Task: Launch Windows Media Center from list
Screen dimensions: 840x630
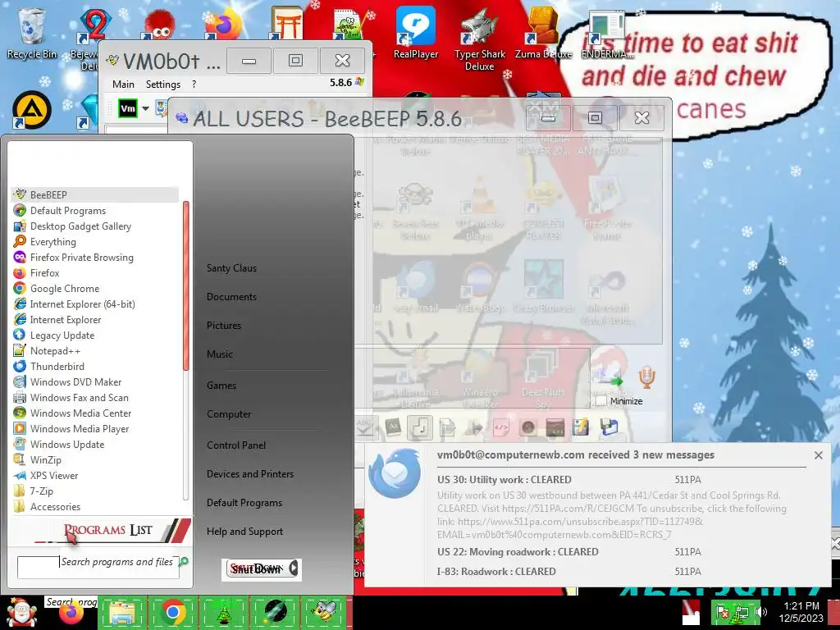Action: (x=95, y=413)
